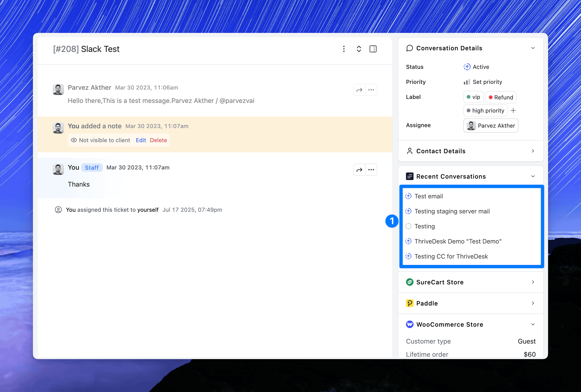Click the SureCart Store logo icon
Image resolution: width=581 pixels, height=392 pixels.
410,282
